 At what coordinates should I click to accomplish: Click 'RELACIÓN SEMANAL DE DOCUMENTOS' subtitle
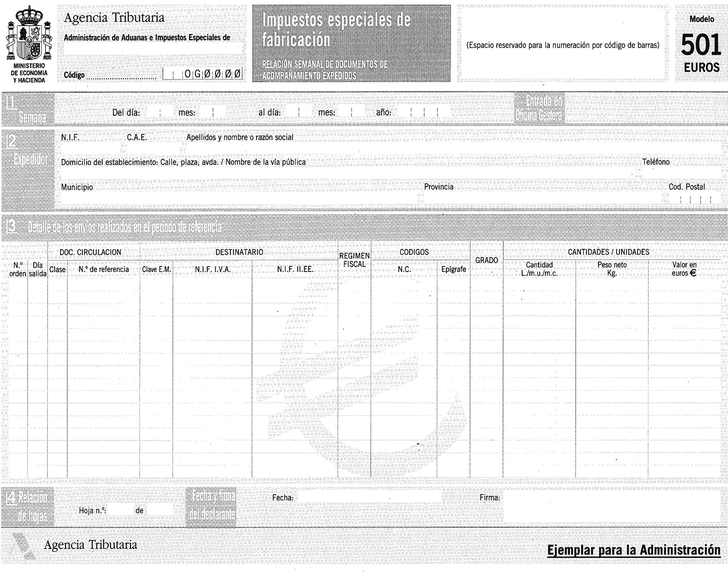pos(325,70)
